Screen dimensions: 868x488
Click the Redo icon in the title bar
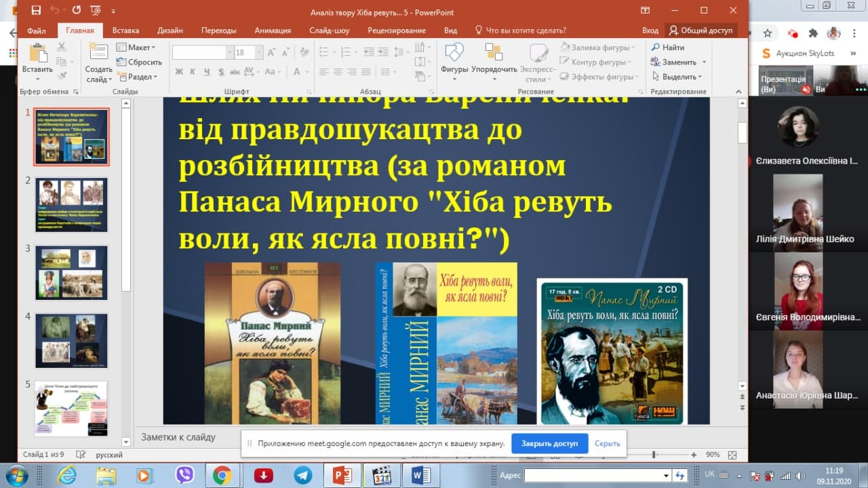pyautogui.click(x=77, y=10)
